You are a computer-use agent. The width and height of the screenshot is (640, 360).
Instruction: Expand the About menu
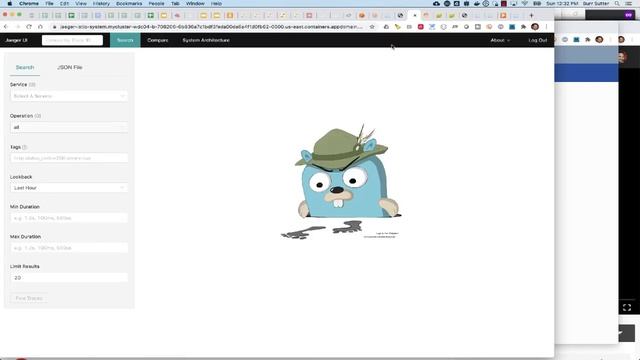pos(500,40)
